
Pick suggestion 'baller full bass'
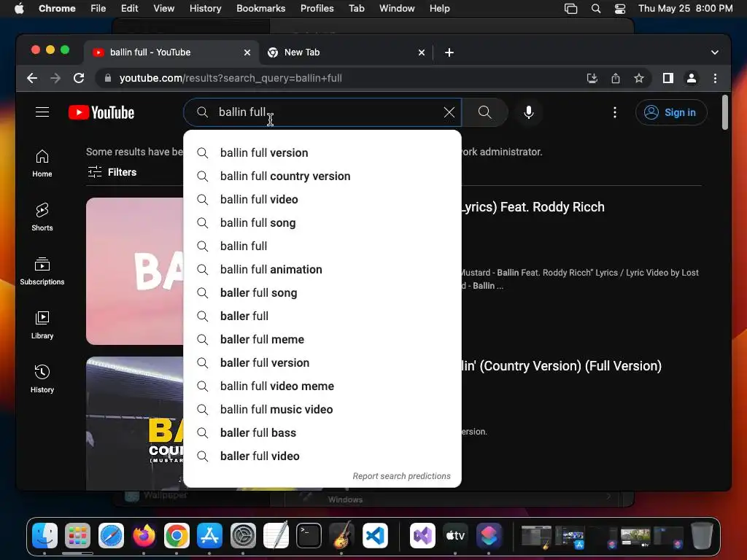point(322,433)
